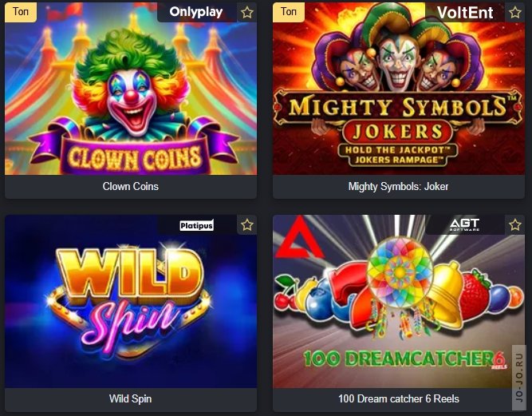Viewport: 532px width, 416px height.
Task: Click the Onlyplay provider label
Action: click(x=196, y=12)
